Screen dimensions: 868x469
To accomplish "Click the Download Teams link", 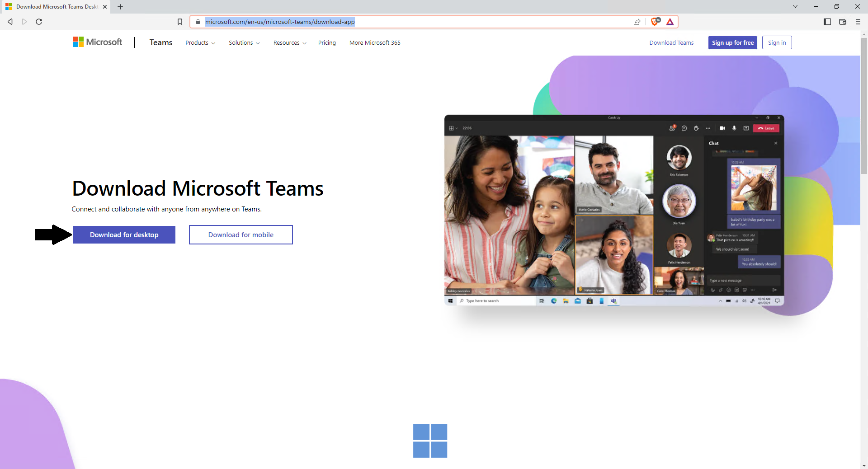I will (671, 43).
